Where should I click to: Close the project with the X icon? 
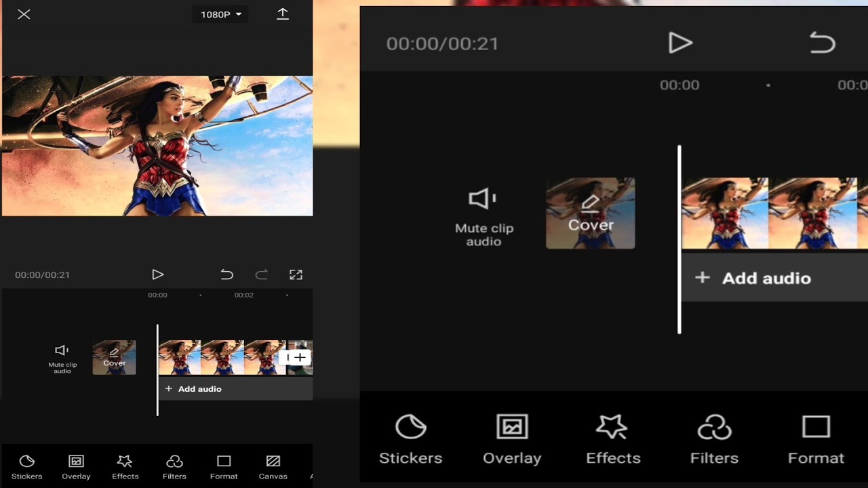pos(24,14)
